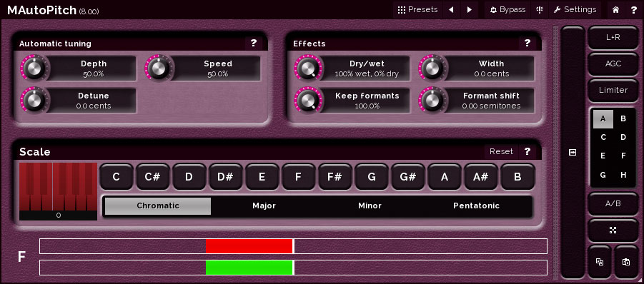Click the Width value 0.0 cents
This screenshot has width=644, height=284.
pyautogui.click(x=491, y=74)
